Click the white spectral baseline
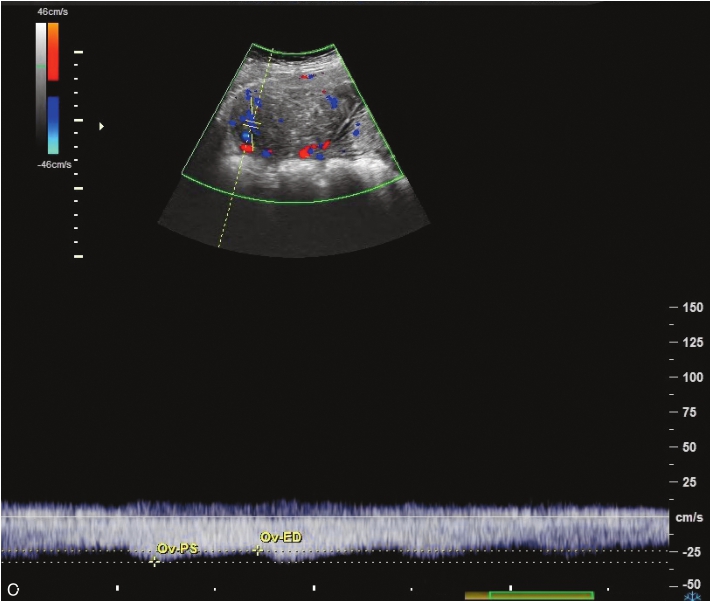Screen dimensions: 710x601 pos(335,517)
